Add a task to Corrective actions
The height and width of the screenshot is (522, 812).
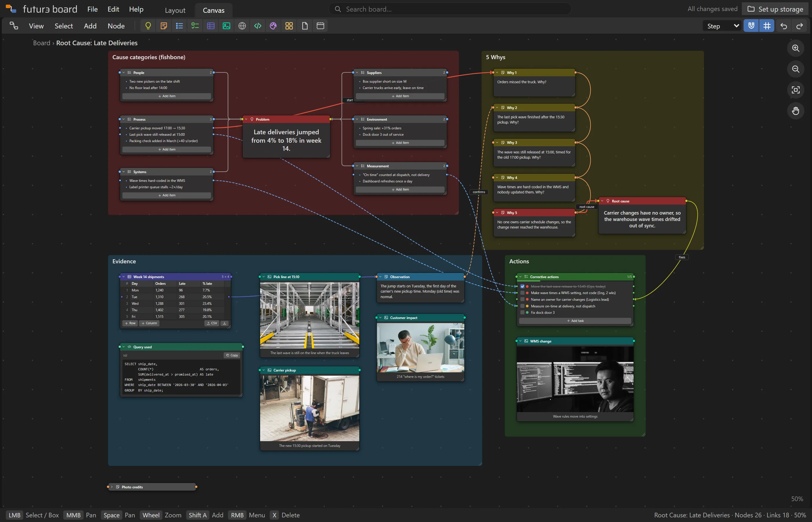(x=575, y=321)
